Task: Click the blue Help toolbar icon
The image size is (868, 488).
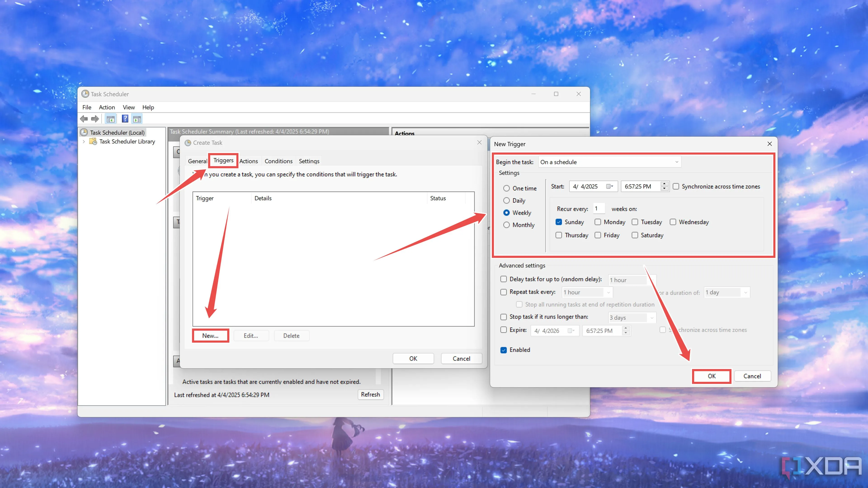Action: pyautogui.click(x=125, y=119)
